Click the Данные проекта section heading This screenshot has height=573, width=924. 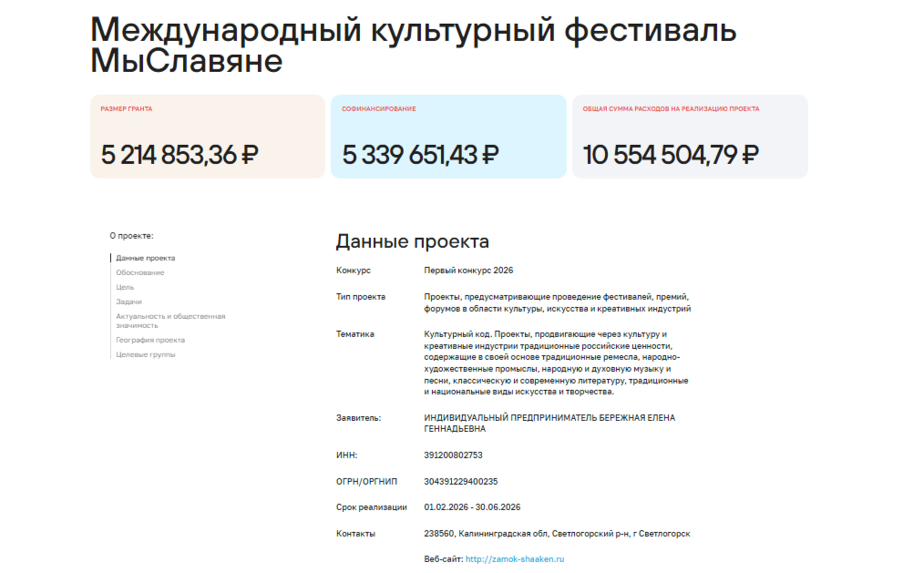coord(412,241)
